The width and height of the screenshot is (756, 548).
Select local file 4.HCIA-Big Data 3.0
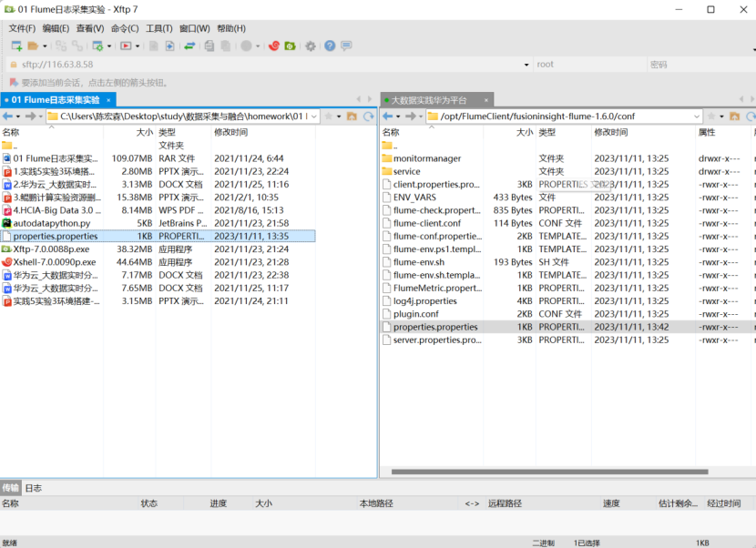[x=158, y=210]
